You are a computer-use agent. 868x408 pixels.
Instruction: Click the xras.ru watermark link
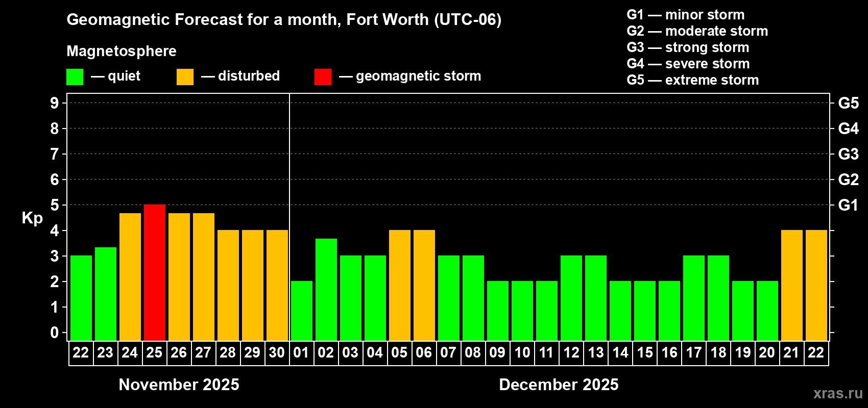837,393
